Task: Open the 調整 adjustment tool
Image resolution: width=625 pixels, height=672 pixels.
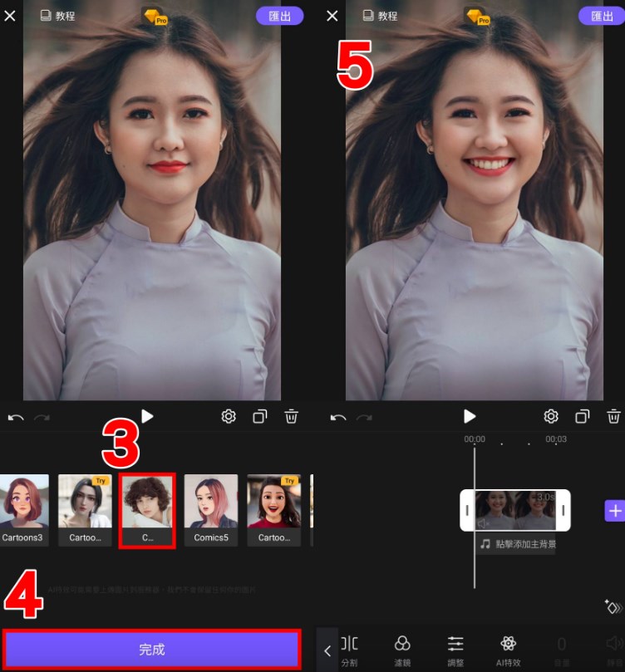Action: click(455, 650)
